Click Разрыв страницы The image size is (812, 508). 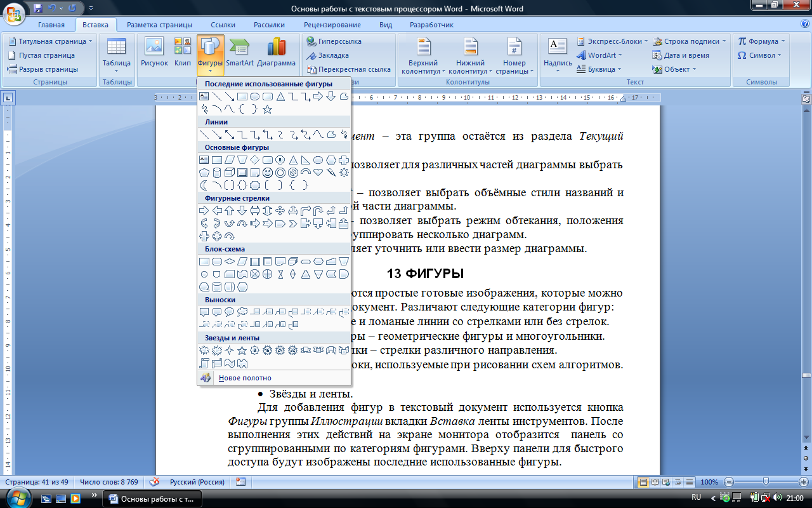(43, 69)
